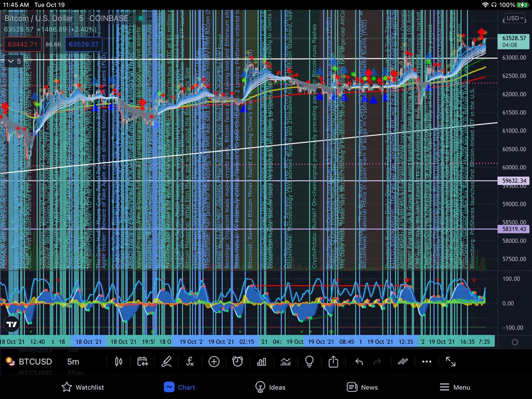Select the drawing pencil tool
The image size is (532, 399).
166,362
